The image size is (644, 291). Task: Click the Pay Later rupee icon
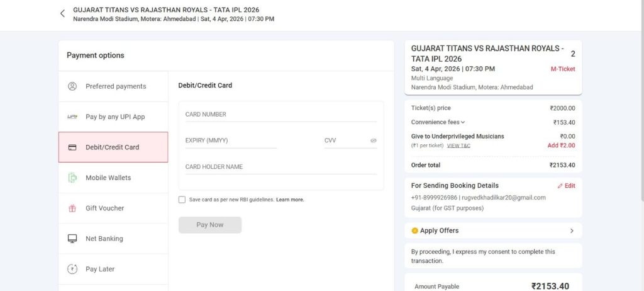72,269
